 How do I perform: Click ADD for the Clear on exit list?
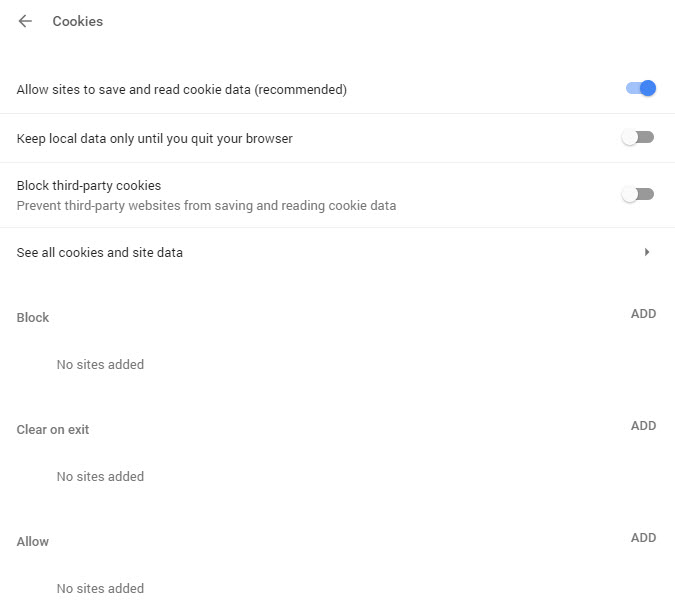pos(643,426)
